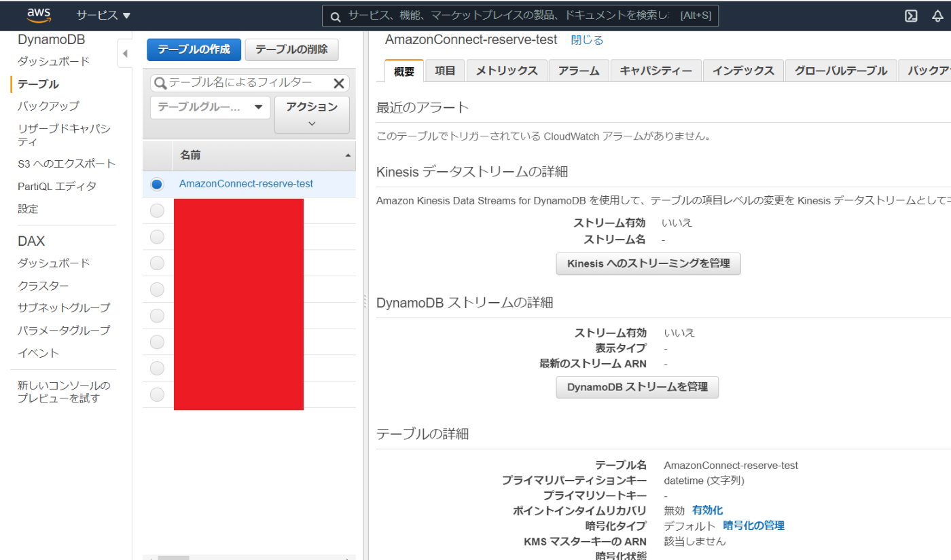Sort by name using the arrow icon

point(348,156)
